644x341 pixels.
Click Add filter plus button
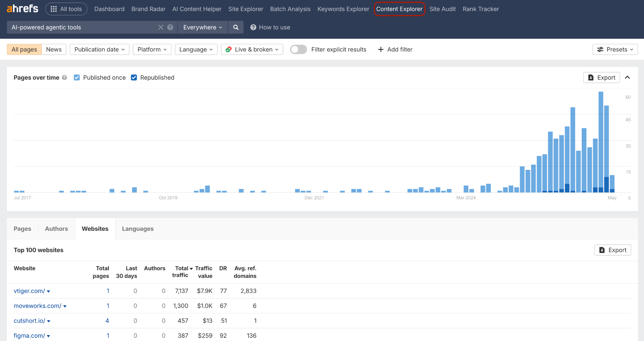point(395,49)
